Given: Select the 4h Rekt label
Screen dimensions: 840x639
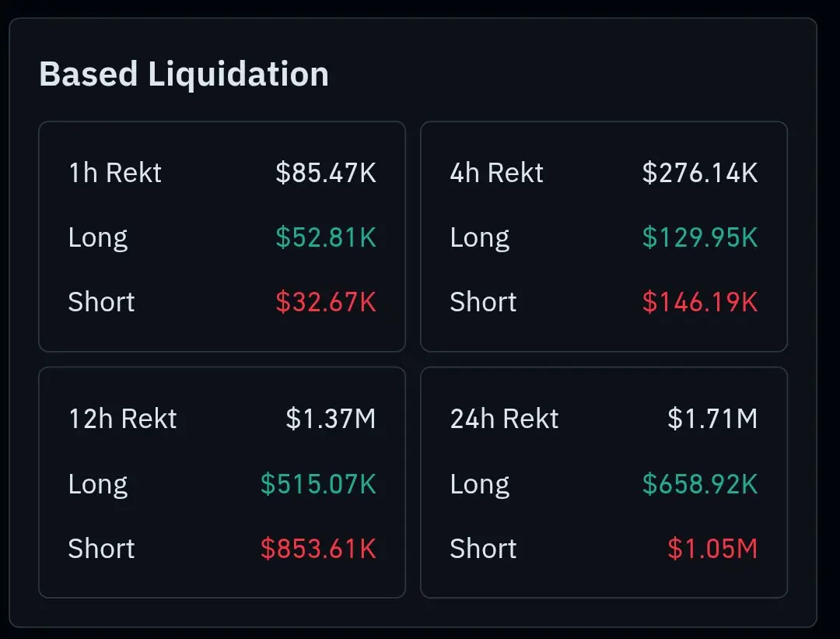Looking at the screenshot, I should (x=496, y=173).
